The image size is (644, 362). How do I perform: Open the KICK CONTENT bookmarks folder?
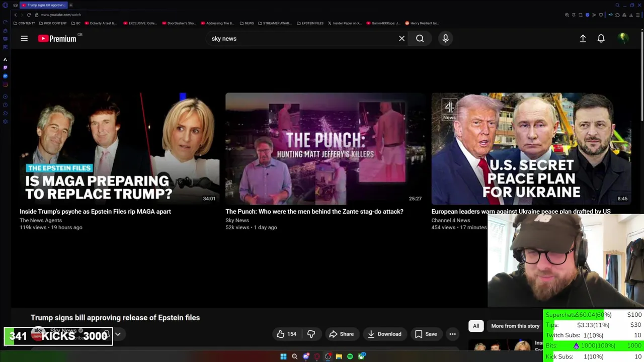point(52,23)
